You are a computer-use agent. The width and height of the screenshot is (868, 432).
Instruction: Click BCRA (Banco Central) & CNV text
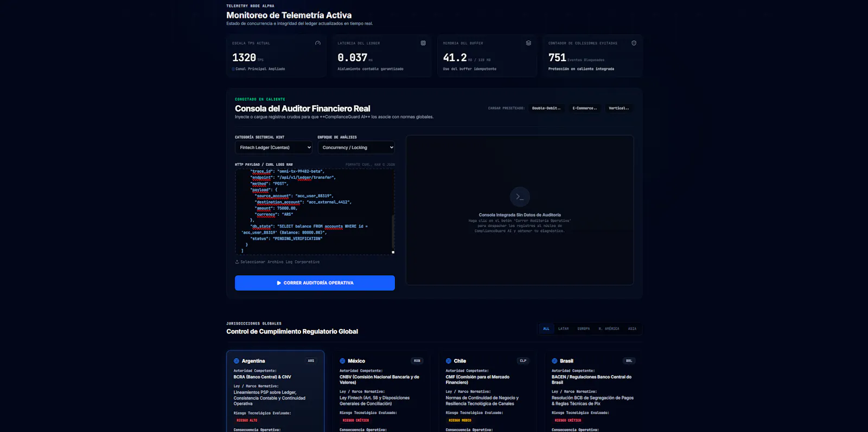[263, 377]
